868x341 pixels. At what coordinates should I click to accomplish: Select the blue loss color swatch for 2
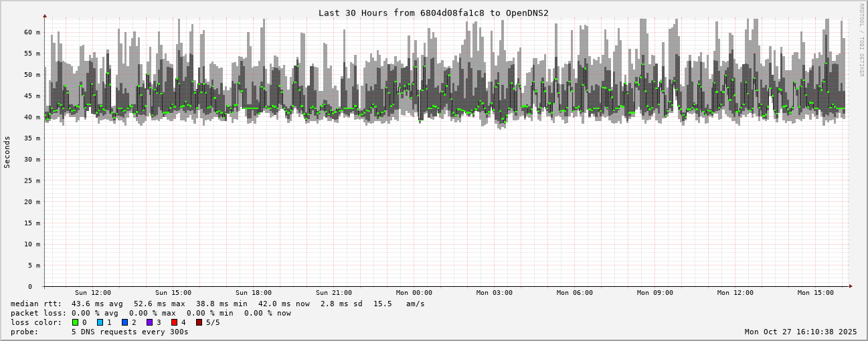point(124,322)
